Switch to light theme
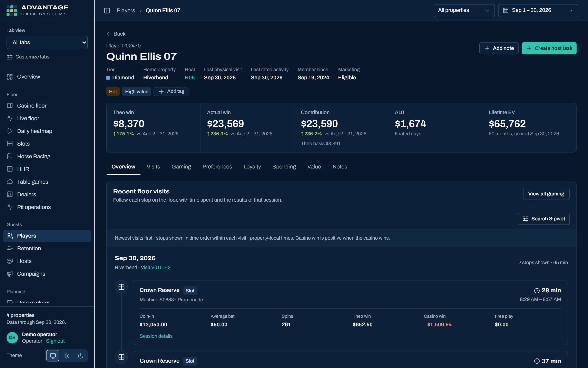588x368 pixels. coord(67,356)
